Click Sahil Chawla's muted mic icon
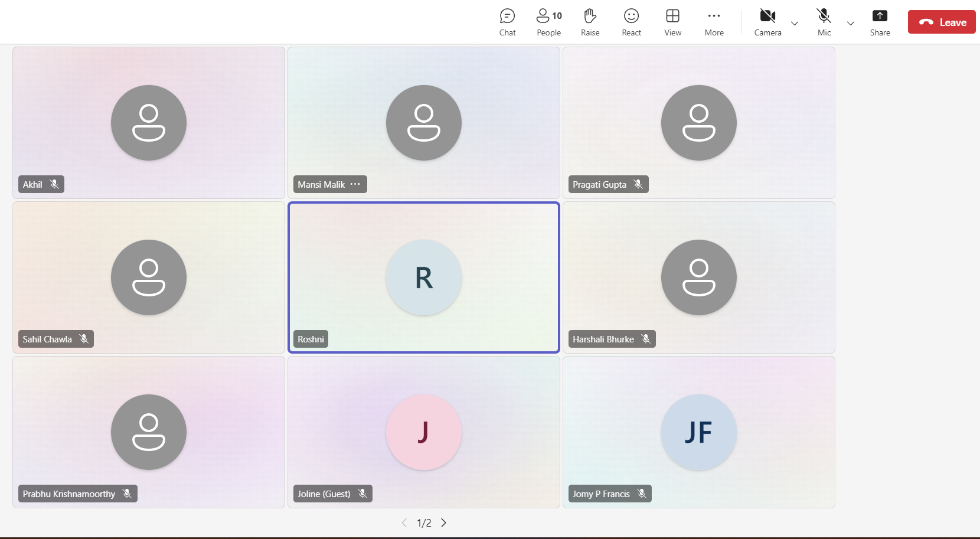The width and height of the screenshot is (980, 539). click(x=84, y=339)
